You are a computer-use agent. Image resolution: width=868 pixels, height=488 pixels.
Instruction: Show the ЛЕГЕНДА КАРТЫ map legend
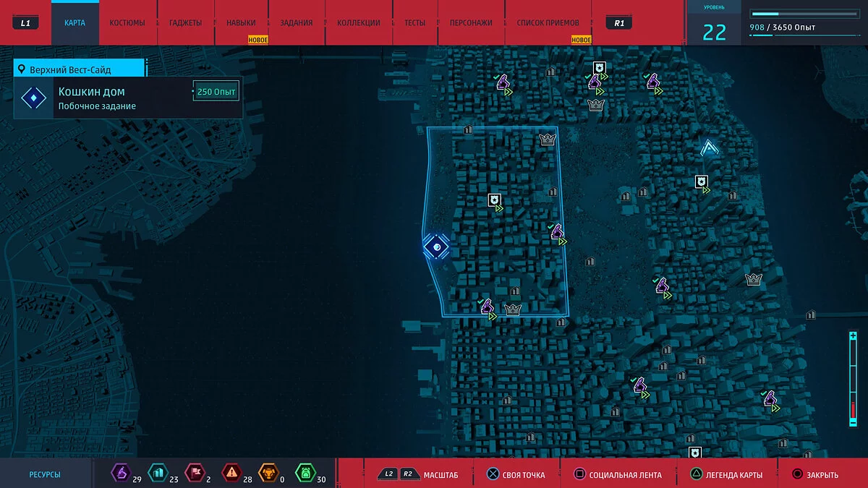726,474
